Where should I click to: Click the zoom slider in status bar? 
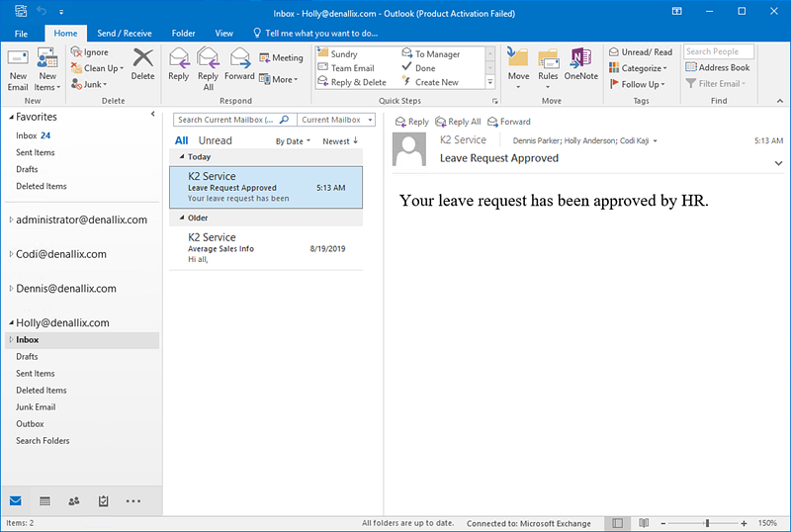[706, 523]
